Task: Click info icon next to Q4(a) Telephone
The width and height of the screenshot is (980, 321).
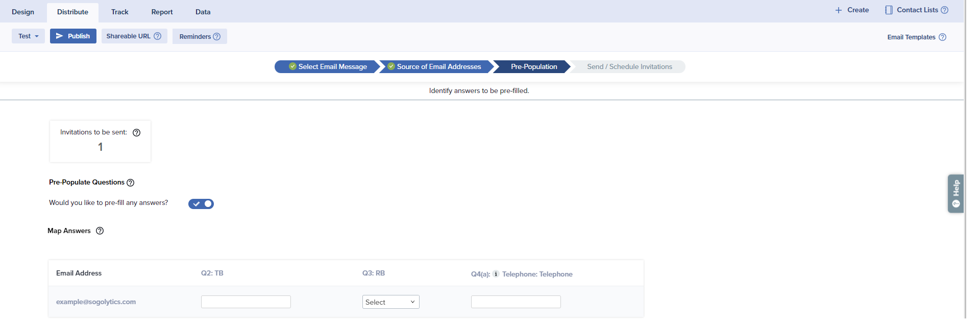Action: tap(496, 274)
